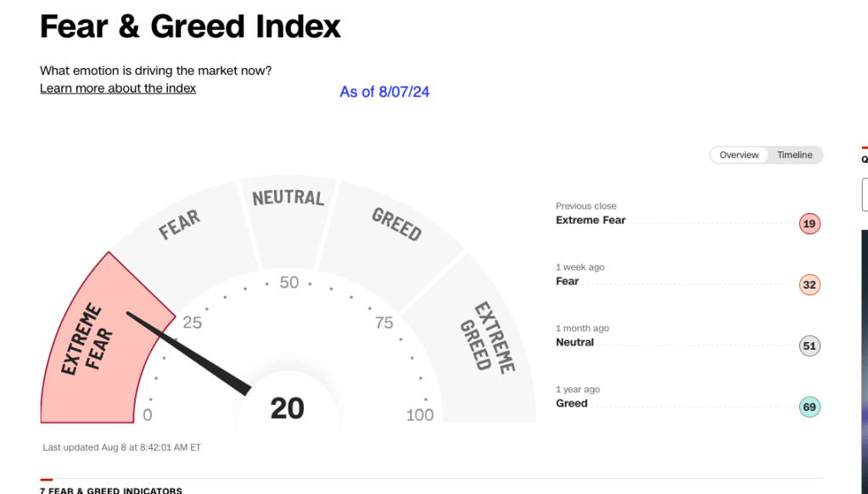Switch to the Timeline view
Image resolution: width=868 pixels, height=494 pixels.
pos(794,155)
